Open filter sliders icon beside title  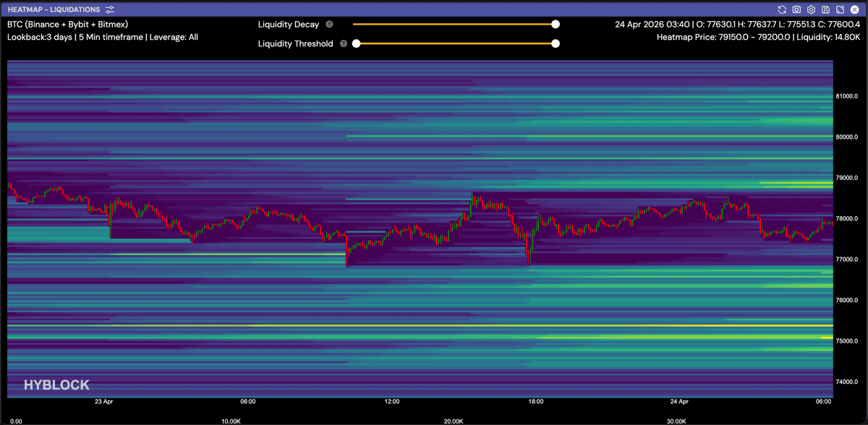click(109, 9)
